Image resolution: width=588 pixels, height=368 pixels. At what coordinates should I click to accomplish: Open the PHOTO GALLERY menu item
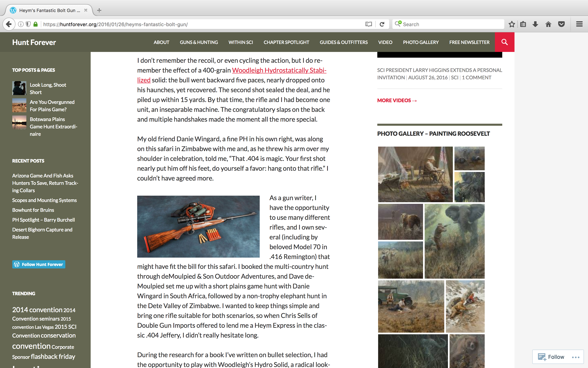point(421,42)
